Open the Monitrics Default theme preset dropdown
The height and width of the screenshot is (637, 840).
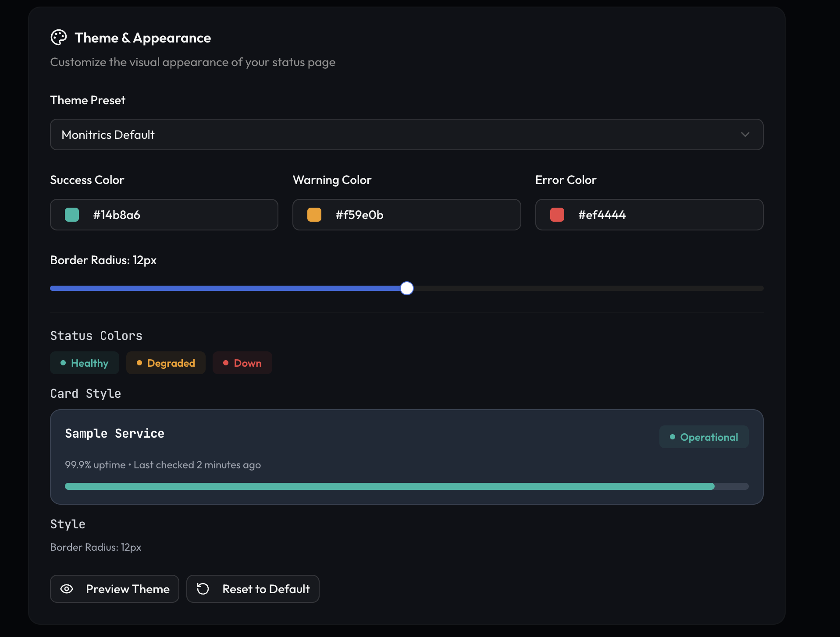[x=406, y=134]
